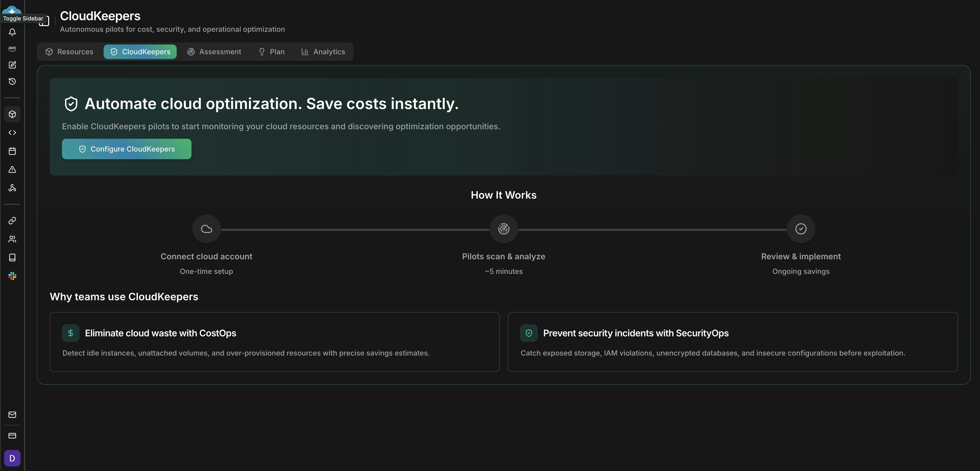
Task: Open the alerts warning triangle icon
Action: (12, 170)
